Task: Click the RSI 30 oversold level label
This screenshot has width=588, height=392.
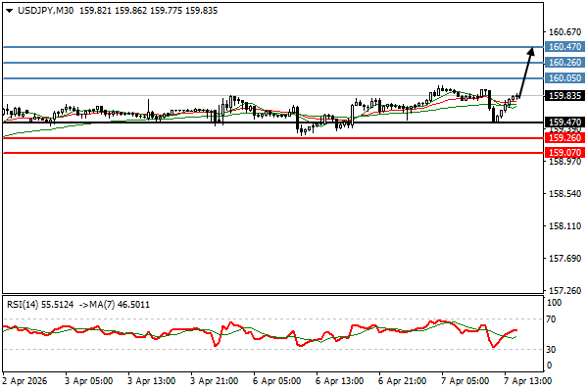Action: point(554,349)
